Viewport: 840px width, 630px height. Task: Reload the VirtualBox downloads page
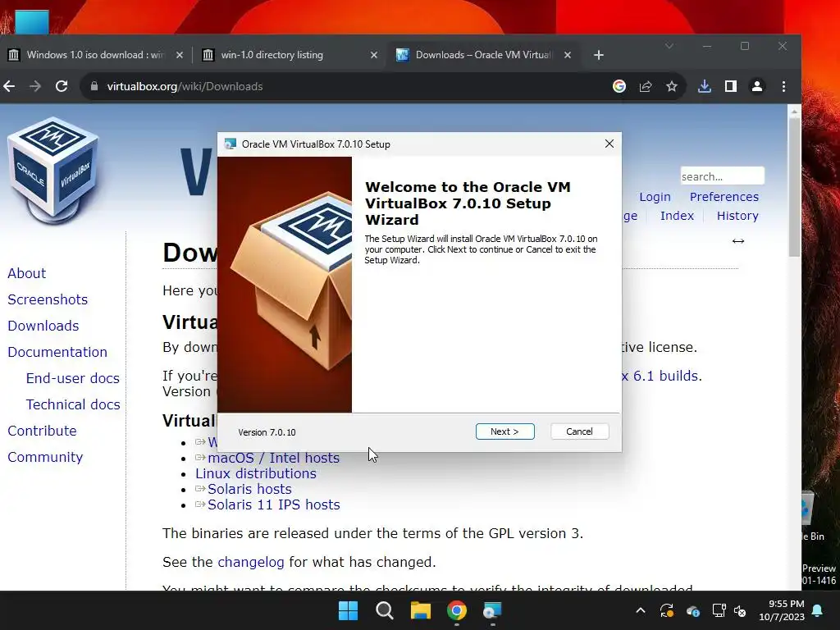coord(62,86)
